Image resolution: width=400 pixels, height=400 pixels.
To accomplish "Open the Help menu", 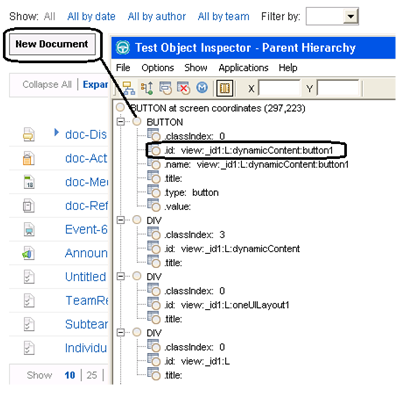I will click(288, 68).
